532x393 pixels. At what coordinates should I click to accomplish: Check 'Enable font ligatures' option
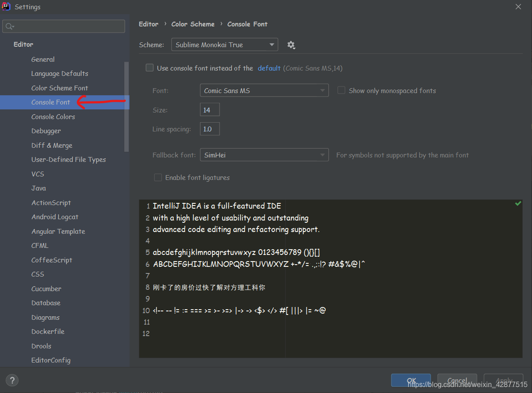click(158, 177)
